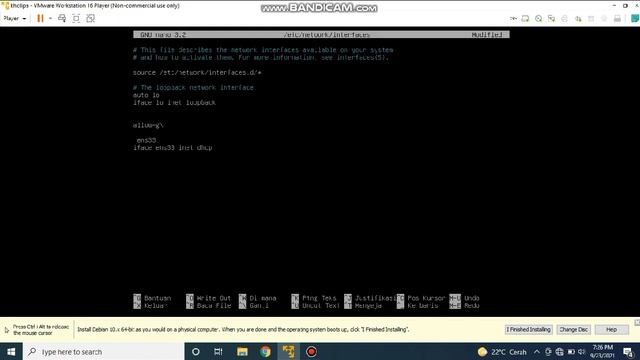This screenshot has width=640, height=360.
Task: Click the 'Type here to search' taskbar box
Action: tap(103, 351)
